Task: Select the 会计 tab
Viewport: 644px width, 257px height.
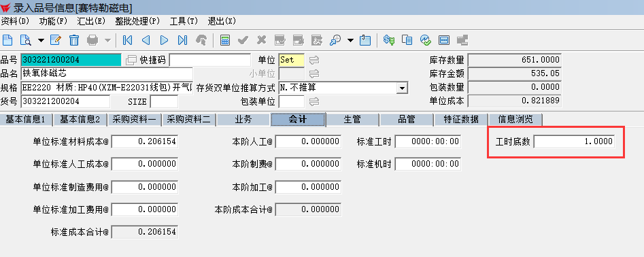Action: coord(298,120)
